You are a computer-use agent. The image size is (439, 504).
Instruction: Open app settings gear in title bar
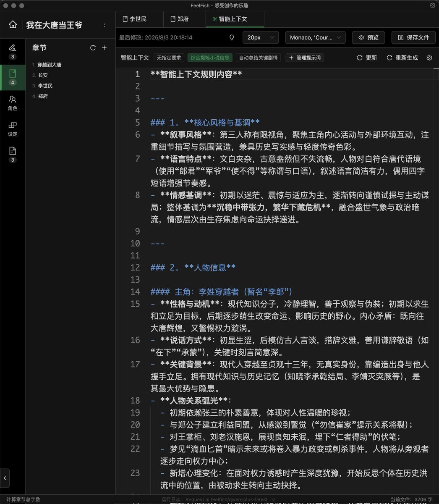click(433, 5)
